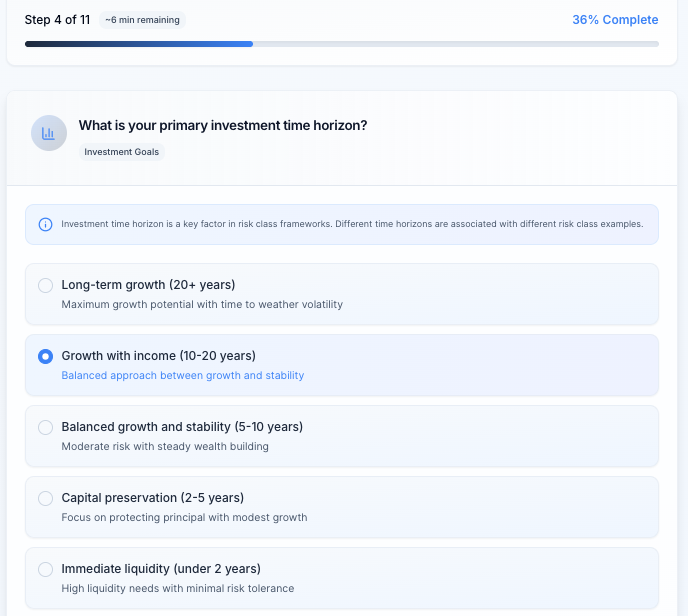The width and height of the screenshot is (688, 616).
Task: Select Capital preservation (2-5 years) radio button
Action: tap(45, 498)
